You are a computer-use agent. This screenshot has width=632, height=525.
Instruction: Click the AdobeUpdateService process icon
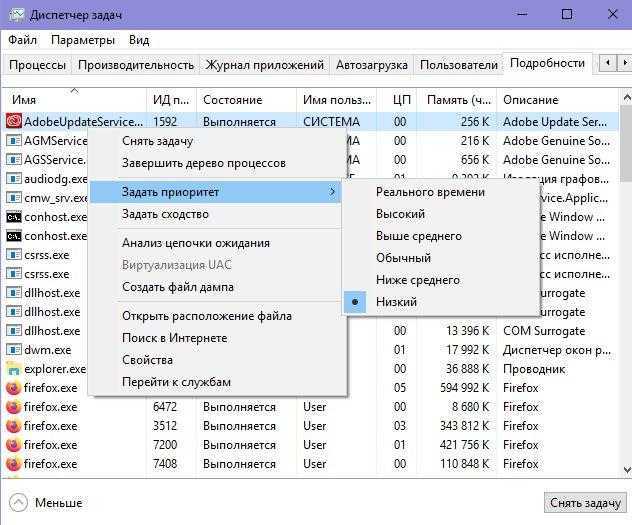(x=13, y=121)
